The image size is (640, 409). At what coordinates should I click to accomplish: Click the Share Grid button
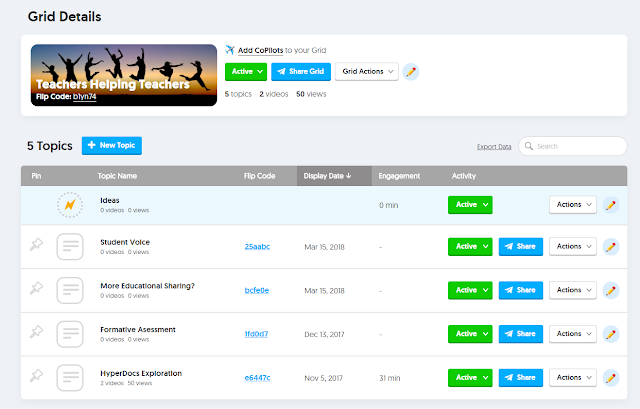(301, 71)
